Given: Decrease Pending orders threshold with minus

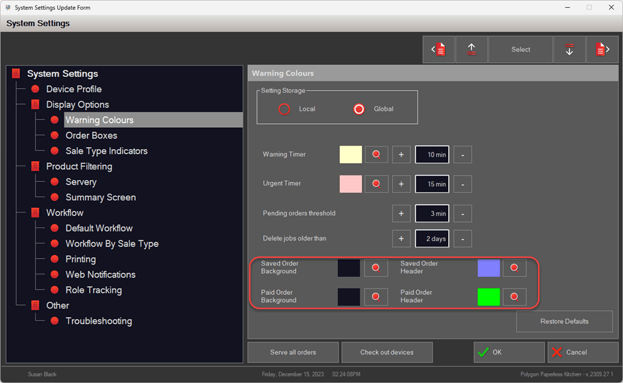Looking at the screenshot, I should [462, 213].
